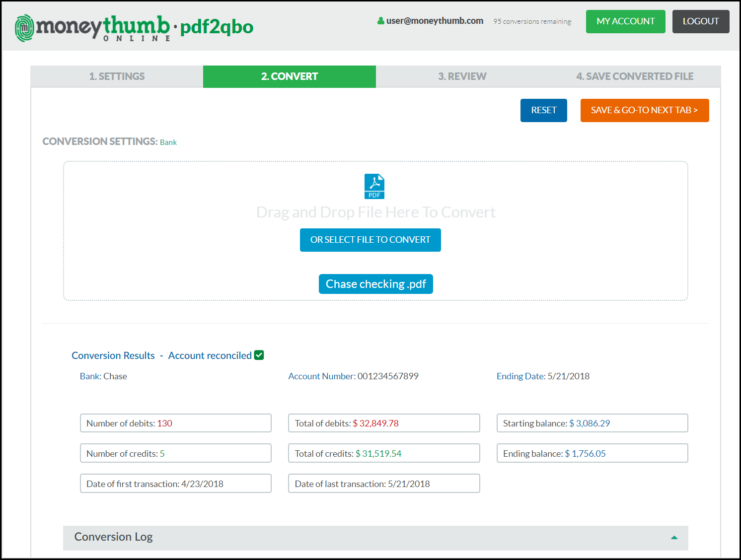Click the PDF file icon in drop zone

tap(374, 186)
